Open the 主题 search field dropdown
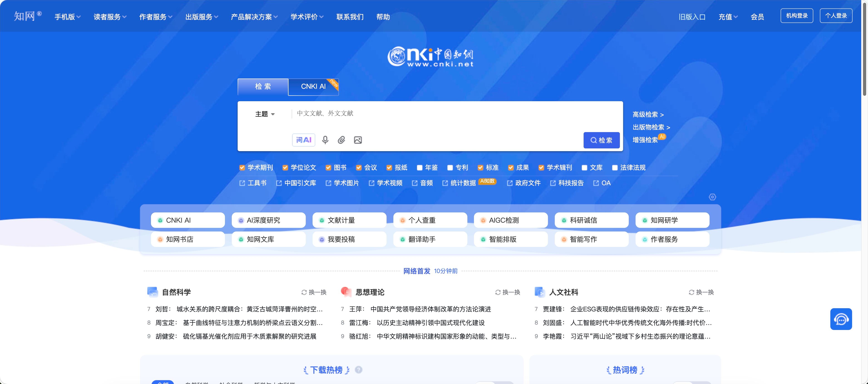 pyautogui.click(x=265, y=114)
